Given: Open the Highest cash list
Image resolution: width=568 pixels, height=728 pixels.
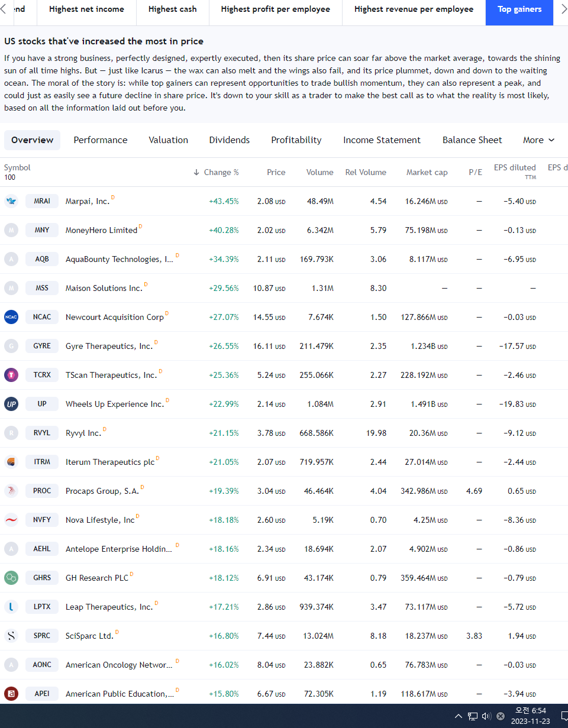Looking at the screenshot, I should pos(173,9).
